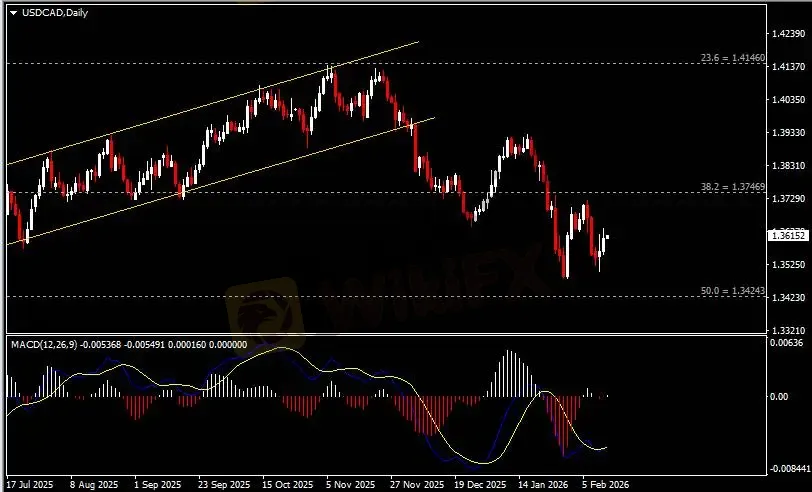Click the USDCAD,Daily chart title
The height and width of the screenshot is (492, 812).
pos(55,13)
